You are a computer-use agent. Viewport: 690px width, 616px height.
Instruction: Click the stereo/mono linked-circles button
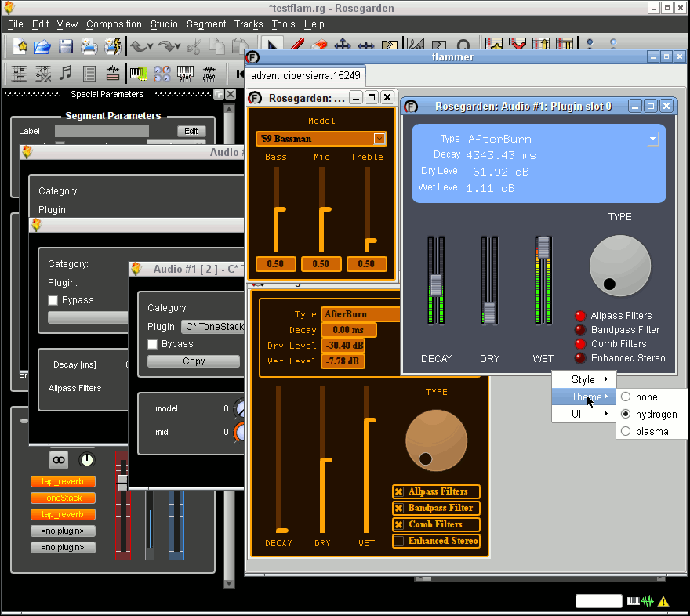(x=59, y=460)
